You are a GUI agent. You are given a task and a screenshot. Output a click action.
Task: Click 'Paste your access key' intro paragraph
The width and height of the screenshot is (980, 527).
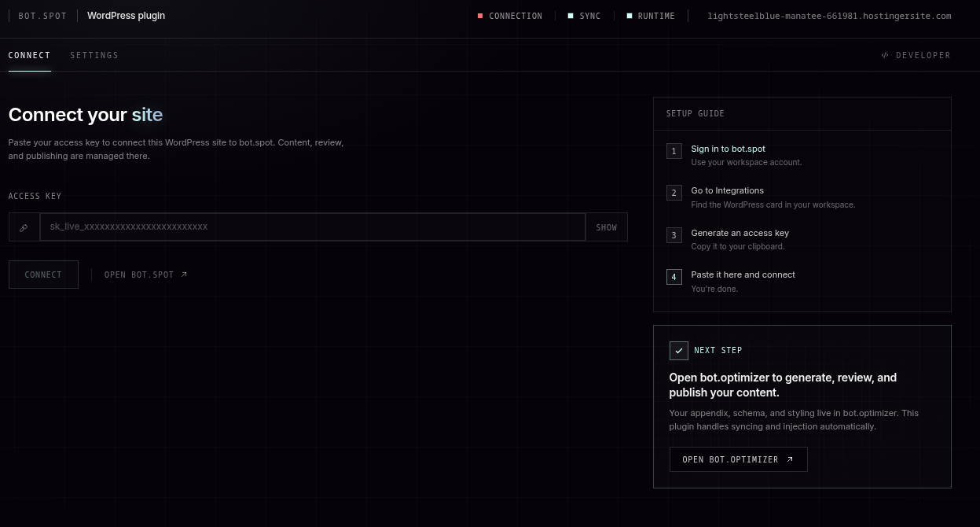click(x=176, y=149)
